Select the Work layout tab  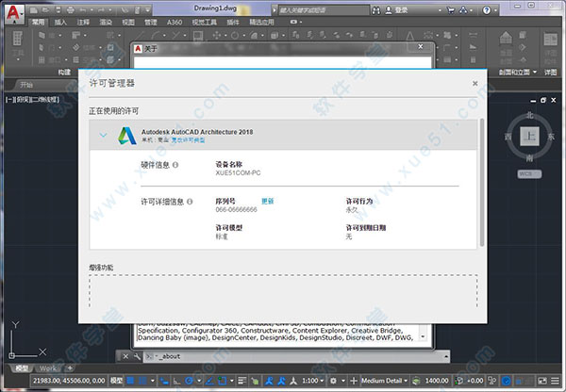click(x=48, y=368)
